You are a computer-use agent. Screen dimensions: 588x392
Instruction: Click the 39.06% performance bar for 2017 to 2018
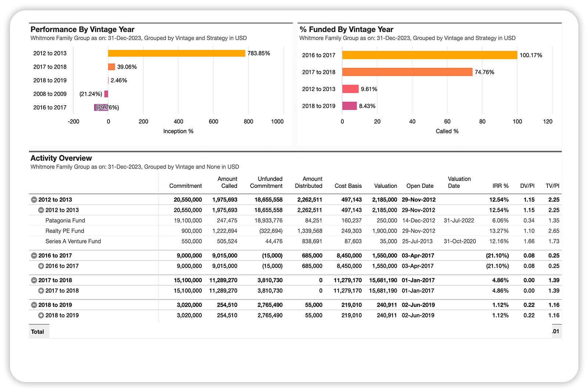click(111, 67)
